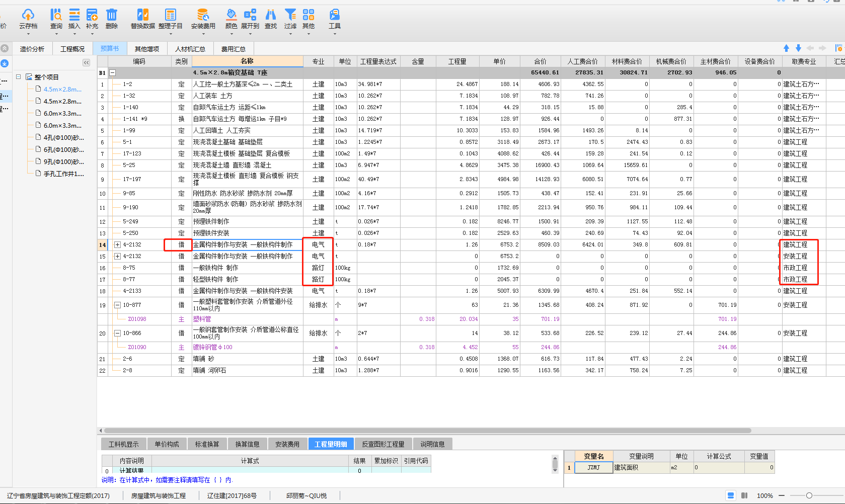Open the 工程概况 tab

click(72, 49)
